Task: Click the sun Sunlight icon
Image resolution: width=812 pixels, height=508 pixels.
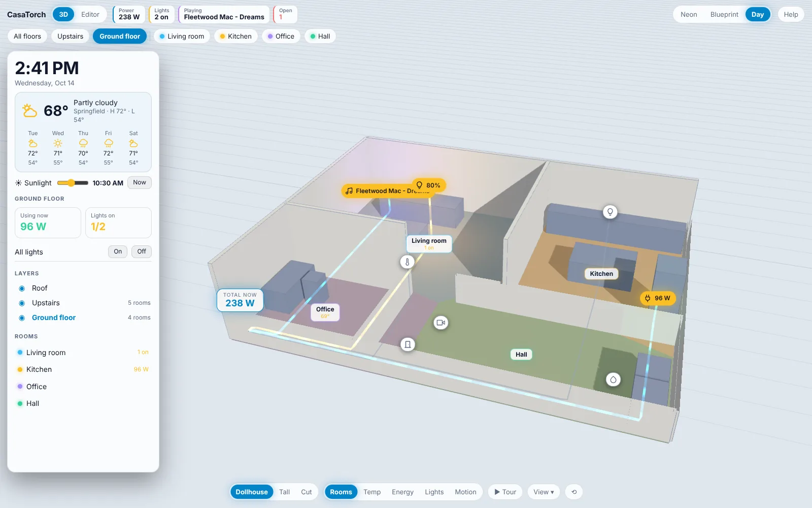Action: click(x=18, y=183)
